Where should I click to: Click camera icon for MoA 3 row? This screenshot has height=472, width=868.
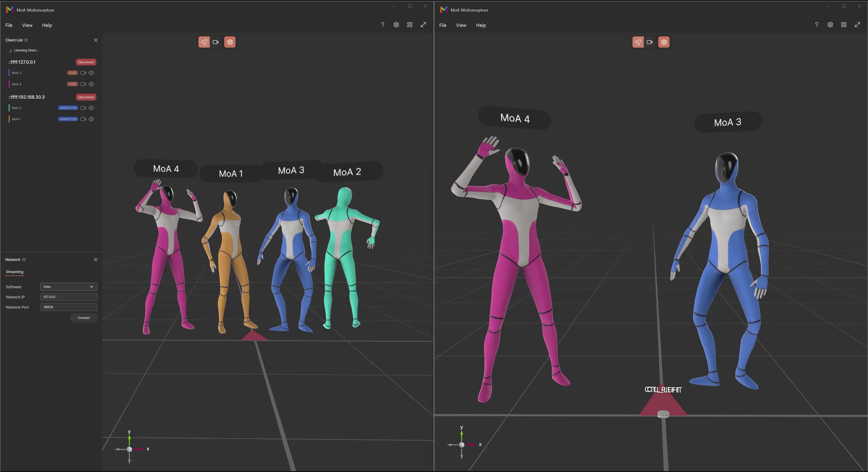coord(83,73)
